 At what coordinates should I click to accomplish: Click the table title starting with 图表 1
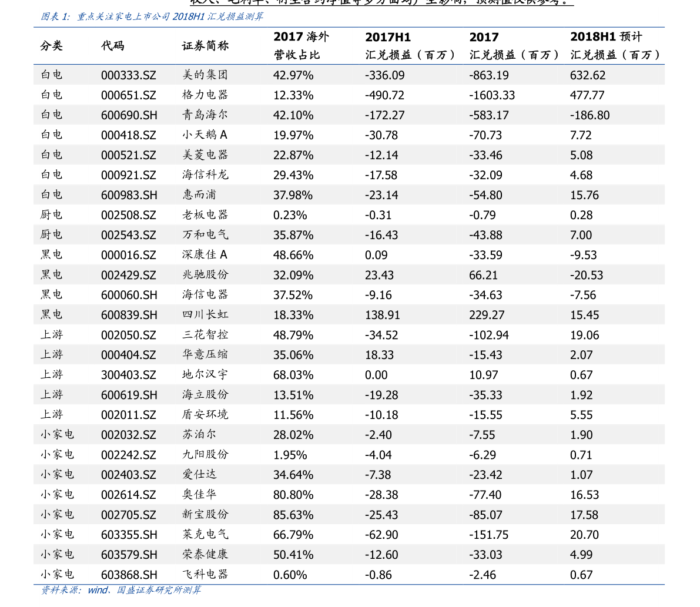tap(152, 16)
